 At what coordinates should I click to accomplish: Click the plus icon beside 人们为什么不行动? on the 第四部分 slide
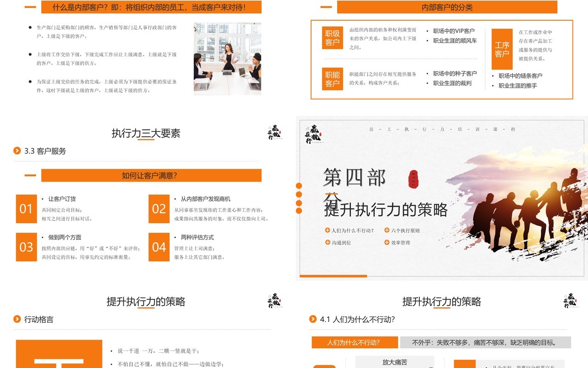point(328,230)
